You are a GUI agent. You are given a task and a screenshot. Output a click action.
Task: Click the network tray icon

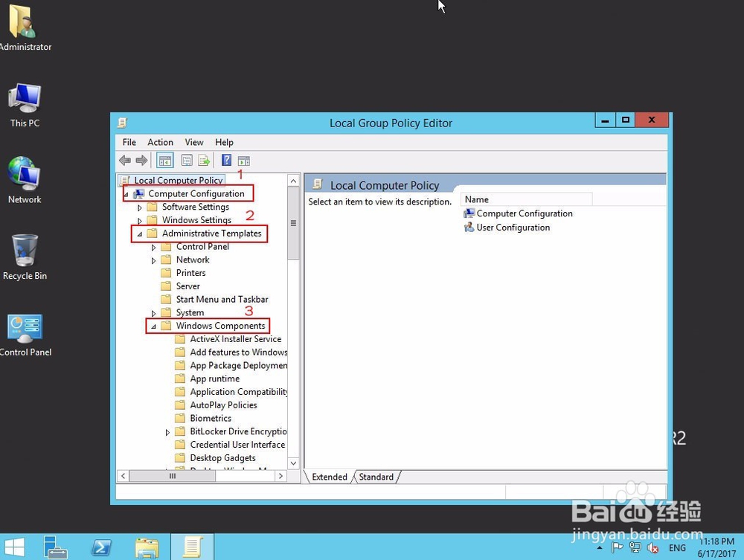pyautogui.click(x=635, y=547)
